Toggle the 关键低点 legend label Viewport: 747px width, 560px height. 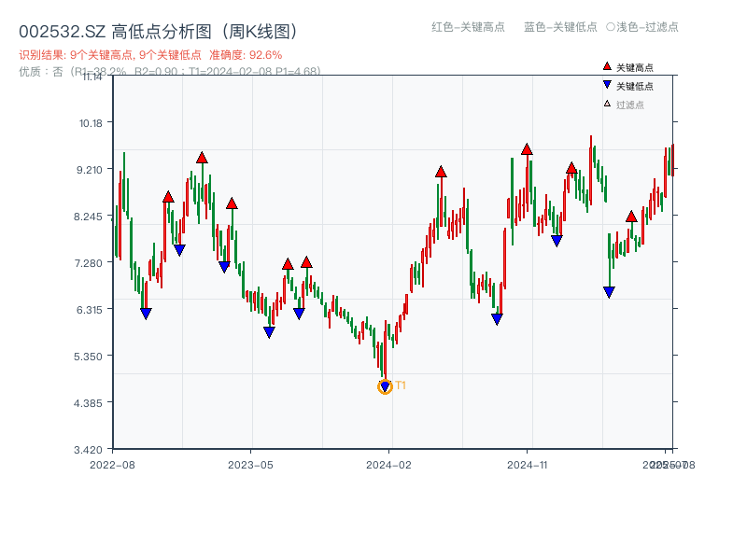tap(635, 86)
